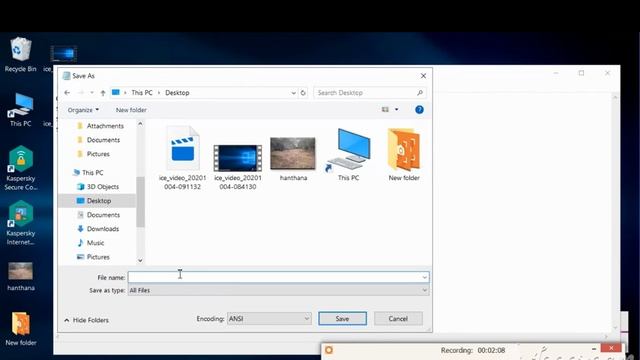Maximize the Notepad window behind the dialog

(x=581, y=73)
